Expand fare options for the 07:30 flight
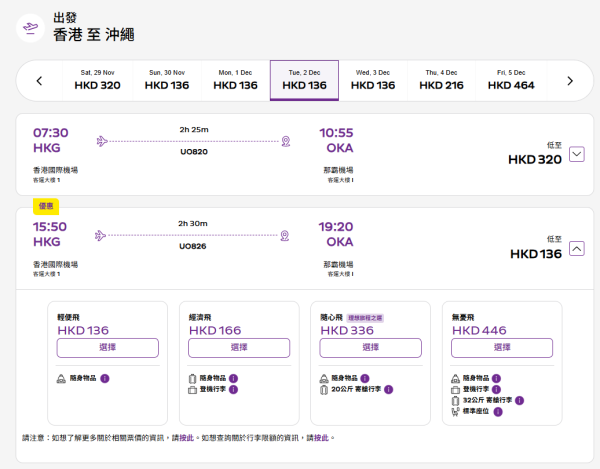The height and width of the screenshot is (469, 600). [576, 154]
